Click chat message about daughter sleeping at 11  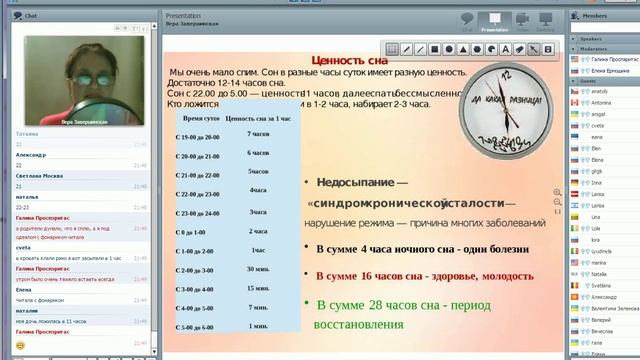click(x=51, y=322)
